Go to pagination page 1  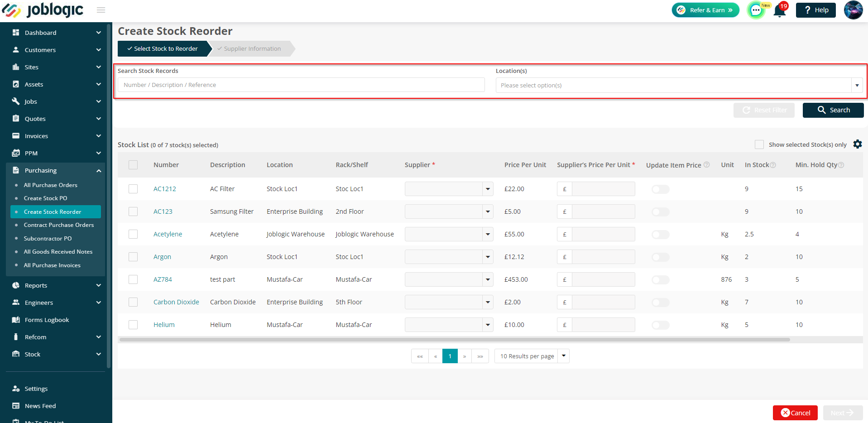(x=450, y=356)
